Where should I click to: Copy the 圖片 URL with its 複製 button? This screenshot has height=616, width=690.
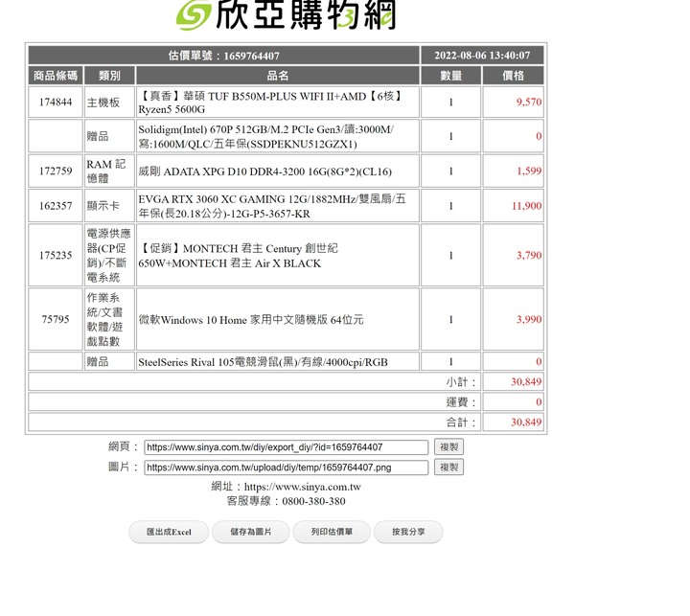[x=448, y=468]
